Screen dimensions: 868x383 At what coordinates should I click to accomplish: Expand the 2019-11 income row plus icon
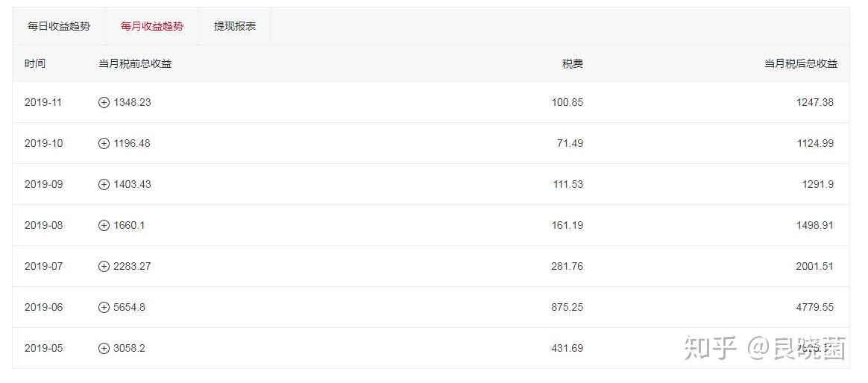tap(104, 102)
